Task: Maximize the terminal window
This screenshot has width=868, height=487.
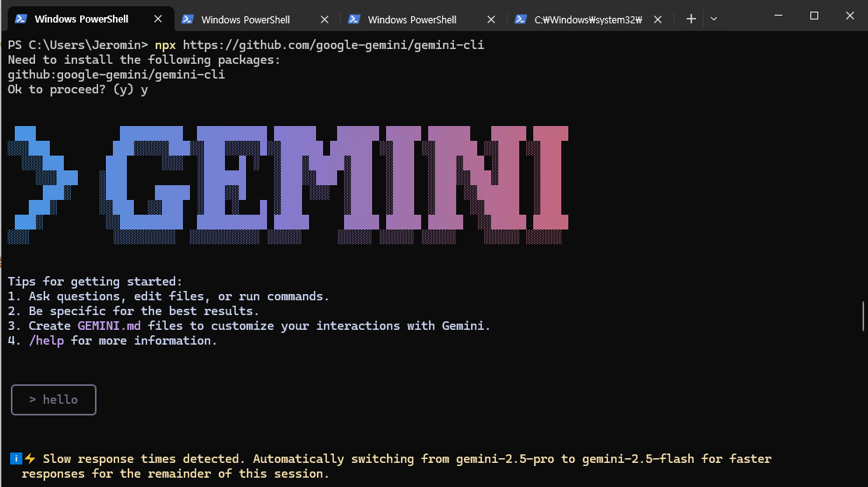Action: [x=814, y=16]
